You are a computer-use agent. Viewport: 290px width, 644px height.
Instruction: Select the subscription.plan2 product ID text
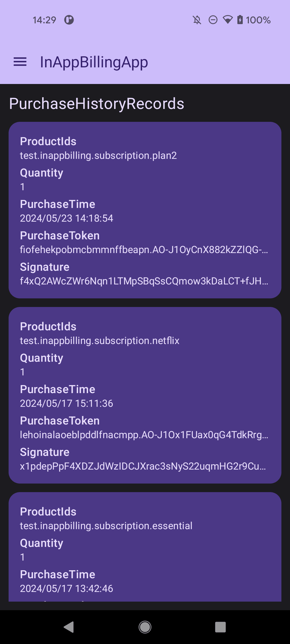click(x=98, y=156)
